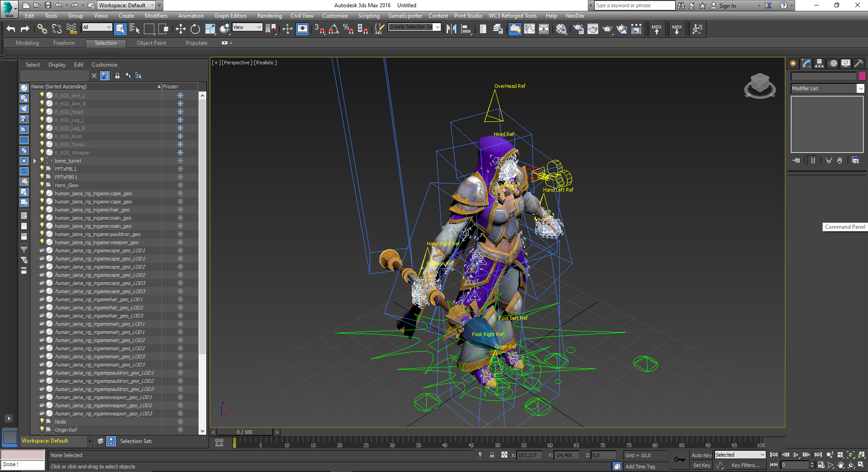Open the Hierarchy tab in Command Panel

(819, 63)
